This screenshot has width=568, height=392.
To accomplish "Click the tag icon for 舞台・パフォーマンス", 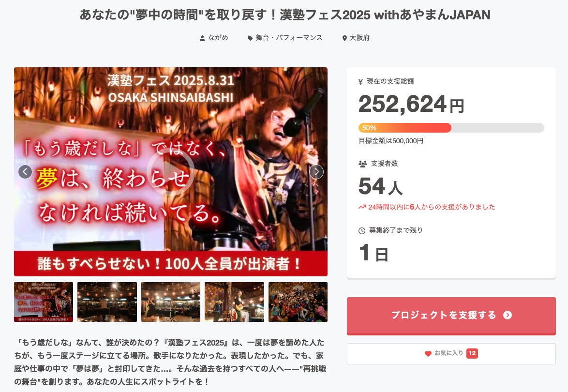I will (x=250, y=38).
